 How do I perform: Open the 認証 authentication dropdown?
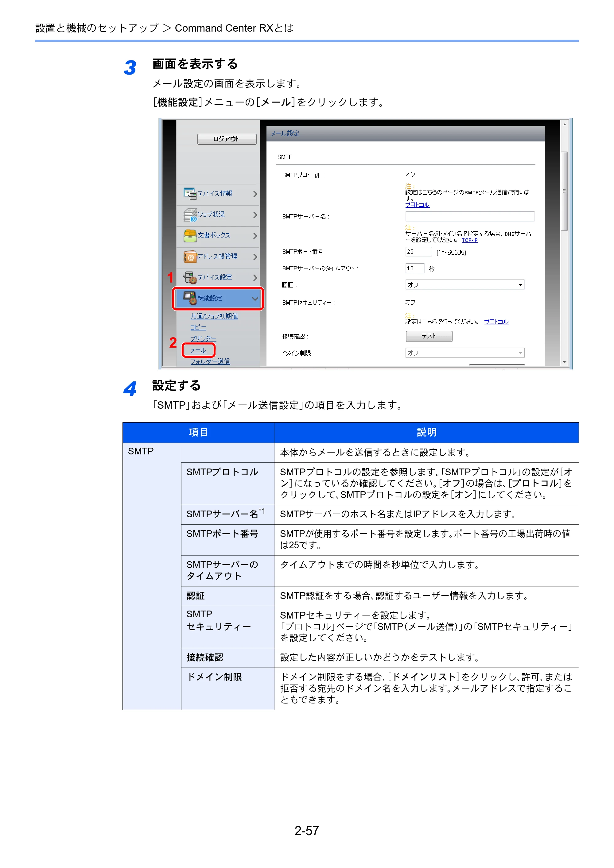point(464,285)
